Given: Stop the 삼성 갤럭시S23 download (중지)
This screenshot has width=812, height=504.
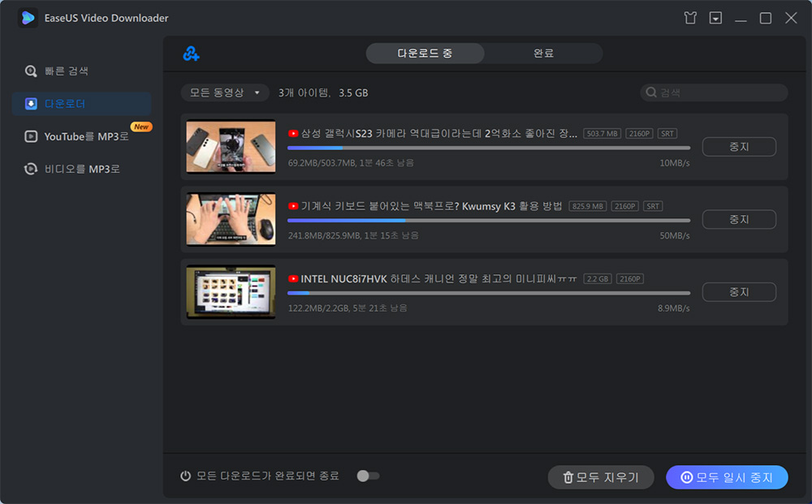Looking at the screenshot, I should click(x=739, y=147).
